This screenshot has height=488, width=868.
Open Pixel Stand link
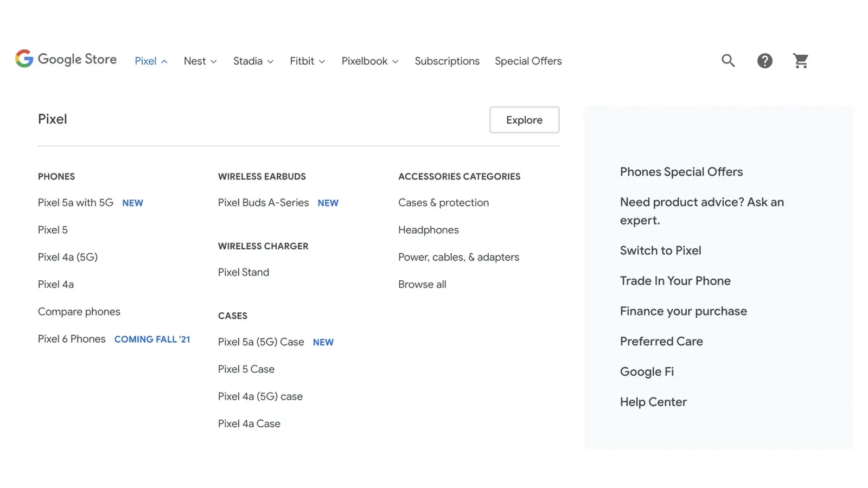244,272
